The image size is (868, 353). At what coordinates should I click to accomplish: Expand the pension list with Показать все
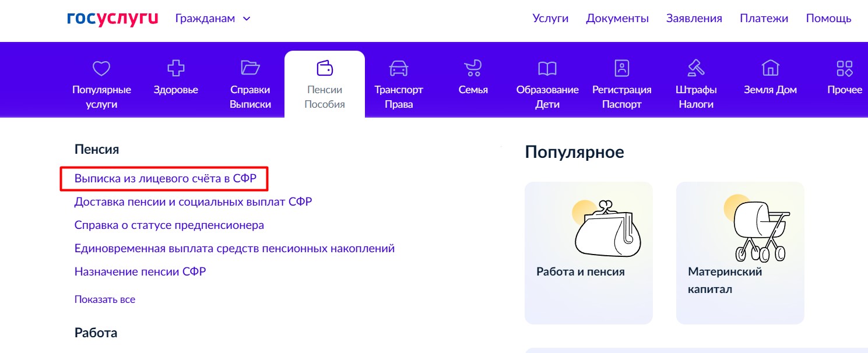105,299
